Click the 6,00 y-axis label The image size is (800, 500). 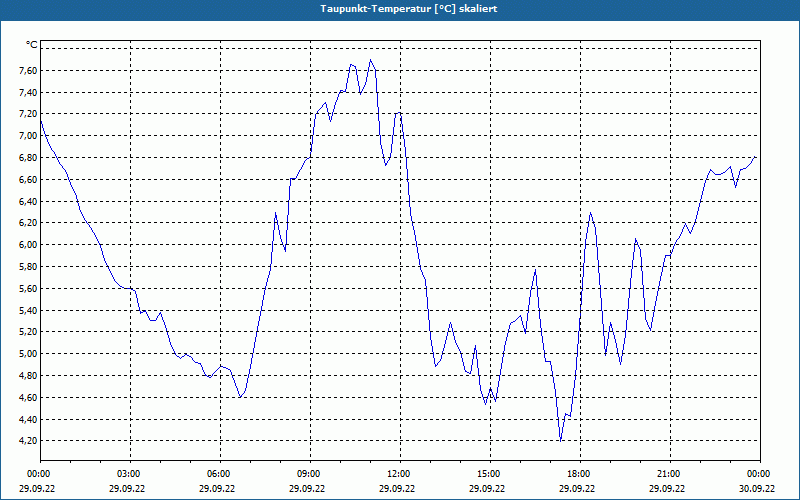click(x=28, y=245)
